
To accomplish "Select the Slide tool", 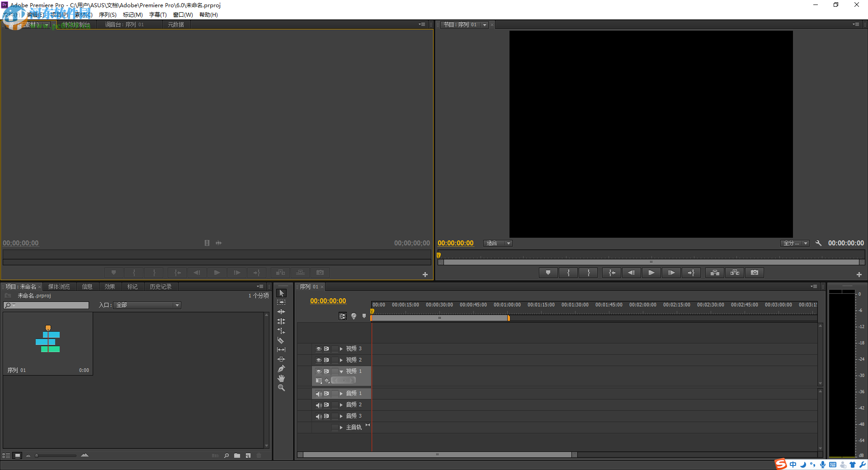I will (281, 359).
